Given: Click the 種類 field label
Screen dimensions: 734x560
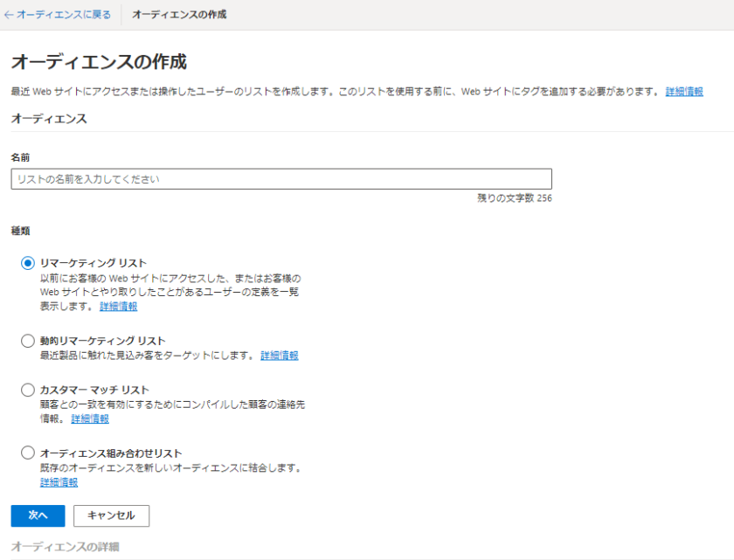Looking at the screenshot, I should tap(20, 231).
